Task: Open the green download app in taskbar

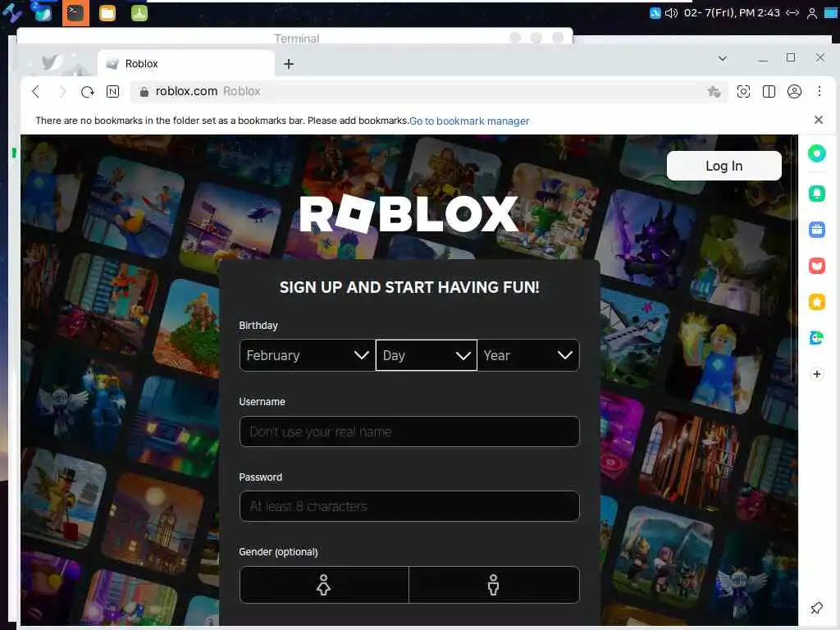Action: (139, 13)
